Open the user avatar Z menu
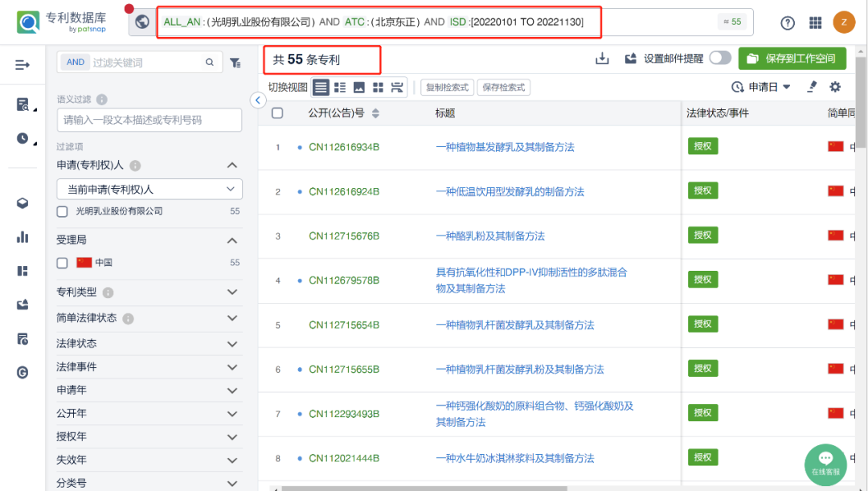868x491 pixels. pyautogui.click(x=844, y=23)
